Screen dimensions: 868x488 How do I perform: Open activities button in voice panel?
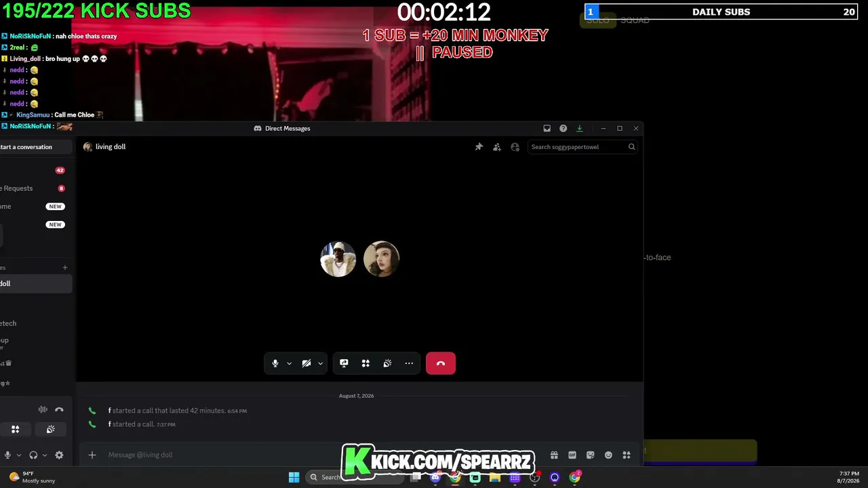click(x=15, y=429)
